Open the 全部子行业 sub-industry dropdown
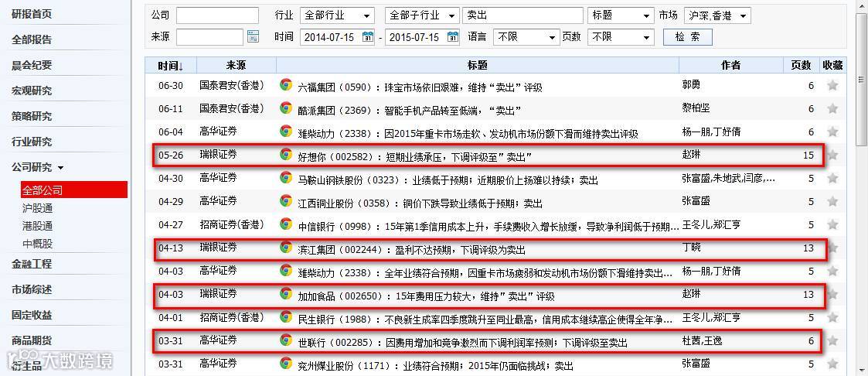This screenshot has width=868, height=376. click(x=422, y=15)
